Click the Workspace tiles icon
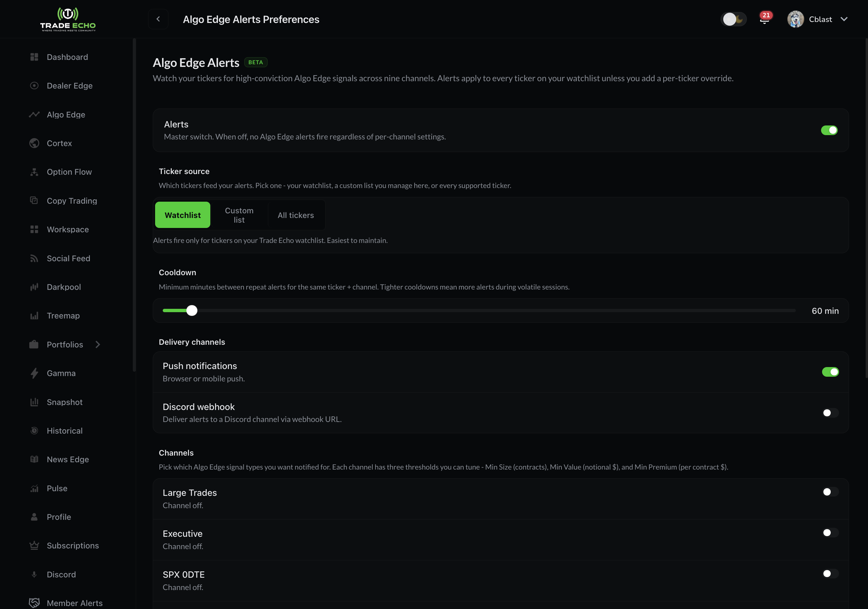The height and width of the screenshot is (609, 868). point(34,230)
